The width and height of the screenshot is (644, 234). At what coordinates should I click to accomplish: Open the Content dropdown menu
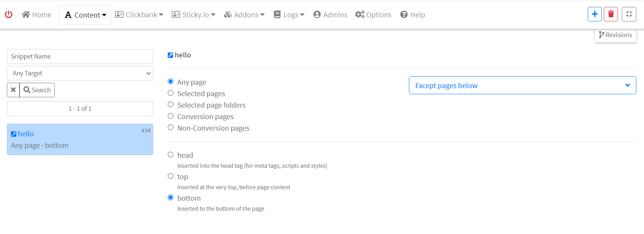pyautogui.click(x=85, y=15)
